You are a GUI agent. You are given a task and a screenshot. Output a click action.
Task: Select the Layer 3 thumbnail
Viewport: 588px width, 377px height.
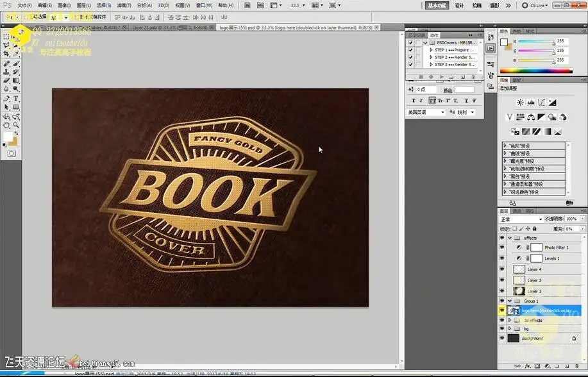[x=519, y=280]
